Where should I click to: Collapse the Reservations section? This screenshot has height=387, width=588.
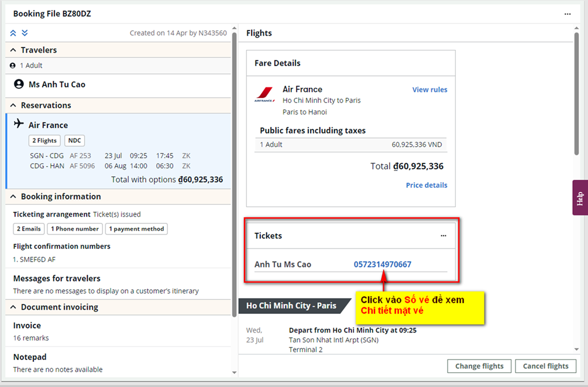(13, 105)
